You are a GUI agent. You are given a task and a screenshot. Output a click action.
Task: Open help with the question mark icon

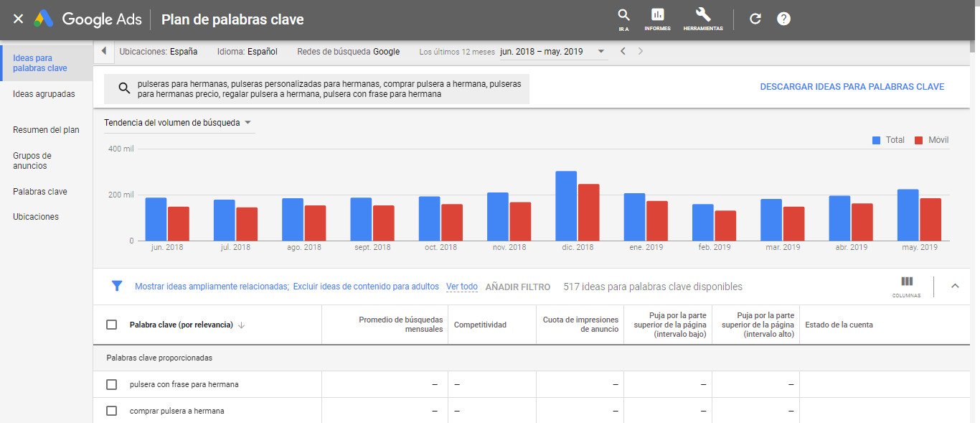point(783,19)
